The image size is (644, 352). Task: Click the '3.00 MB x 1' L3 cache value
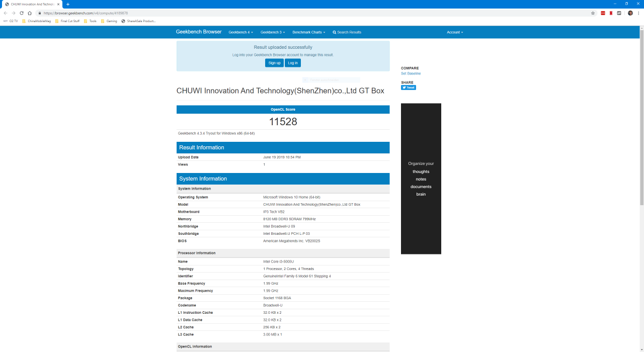point(272,334)
